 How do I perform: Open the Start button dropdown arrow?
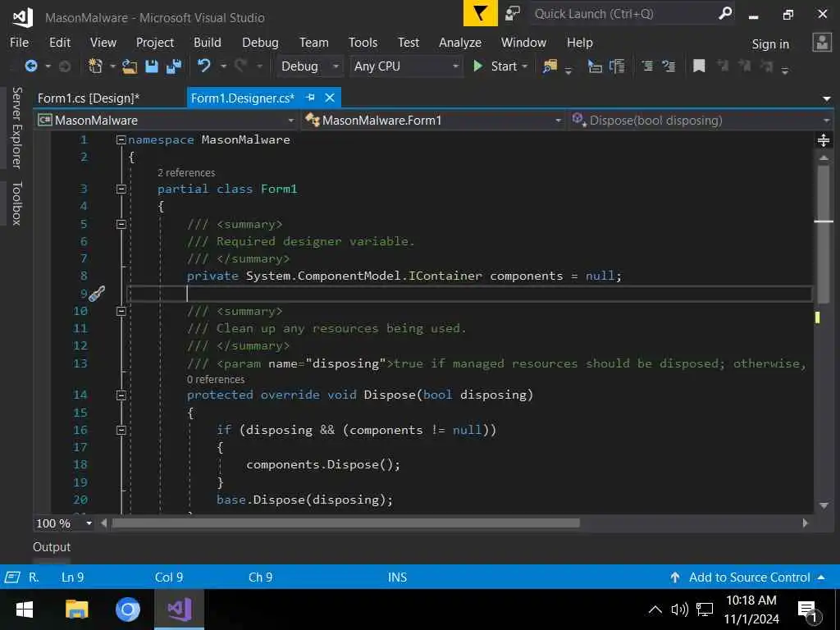pos(525,66)
